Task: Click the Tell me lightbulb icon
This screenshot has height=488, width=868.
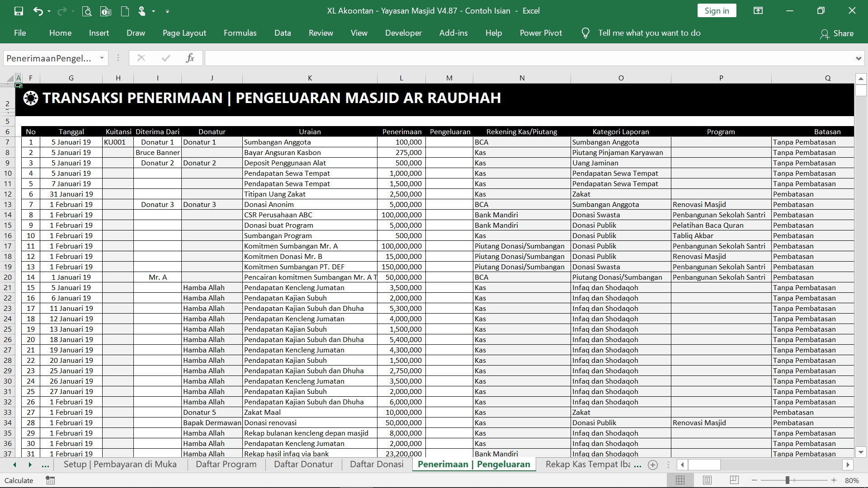Action: click(x=585, y=33)
